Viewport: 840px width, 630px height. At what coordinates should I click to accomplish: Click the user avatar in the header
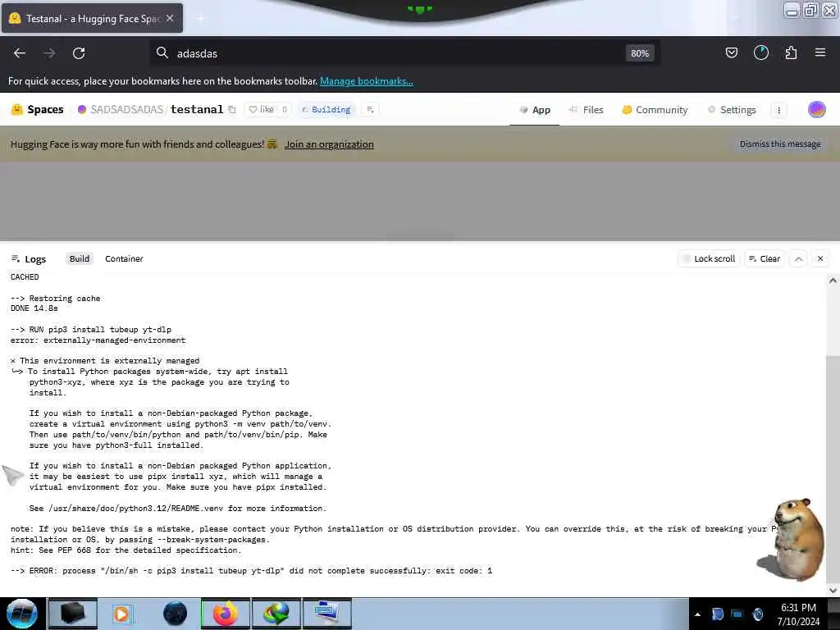click(x=816, y=109)
